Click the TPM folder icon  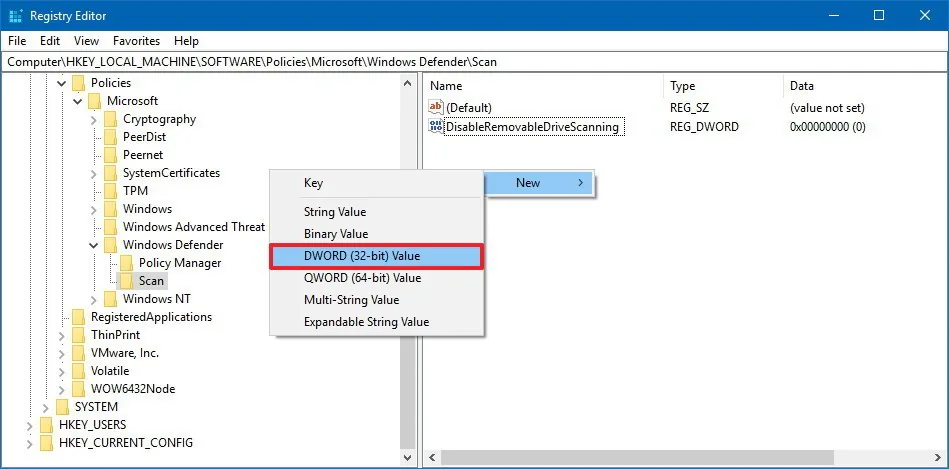click(x=110, y=191)
